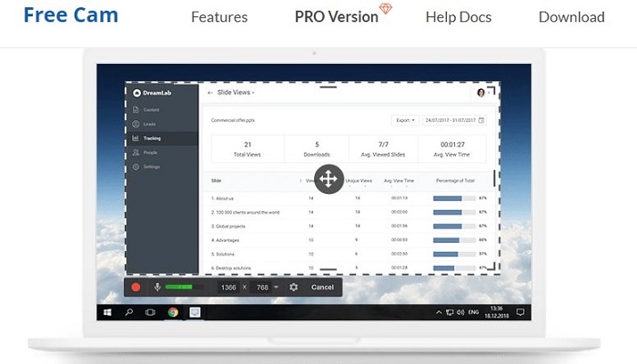This screenshot has width=637, height=364.
Task: Click the ENG language indicator
Action: [473, 312]
